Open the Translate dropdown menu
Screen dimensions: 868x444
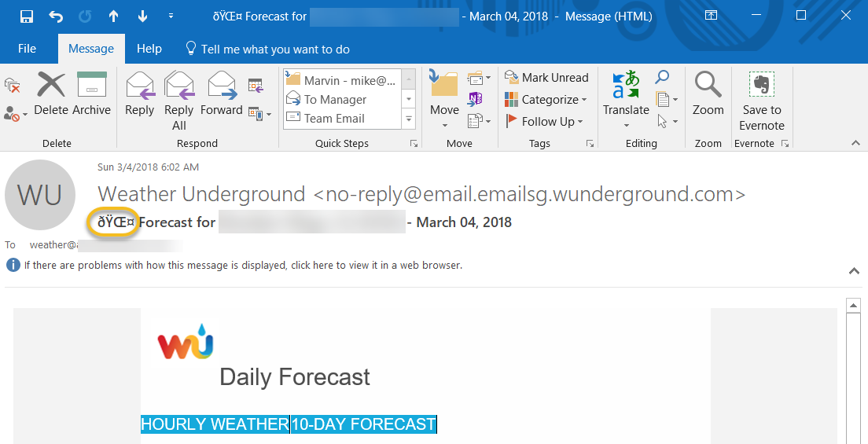626,125
